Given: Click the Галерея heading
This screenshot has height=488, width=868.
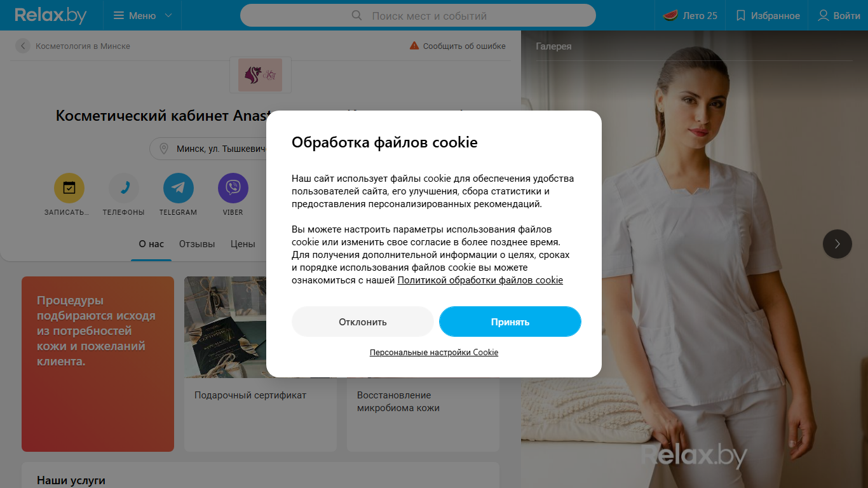Looking at the screenshot, I should [553, 46].
